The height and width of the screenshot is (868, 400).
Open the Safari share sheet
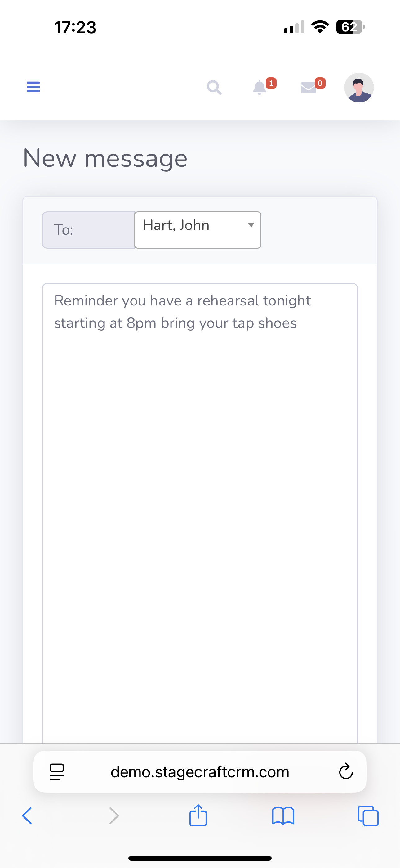(x=198, y=816)
